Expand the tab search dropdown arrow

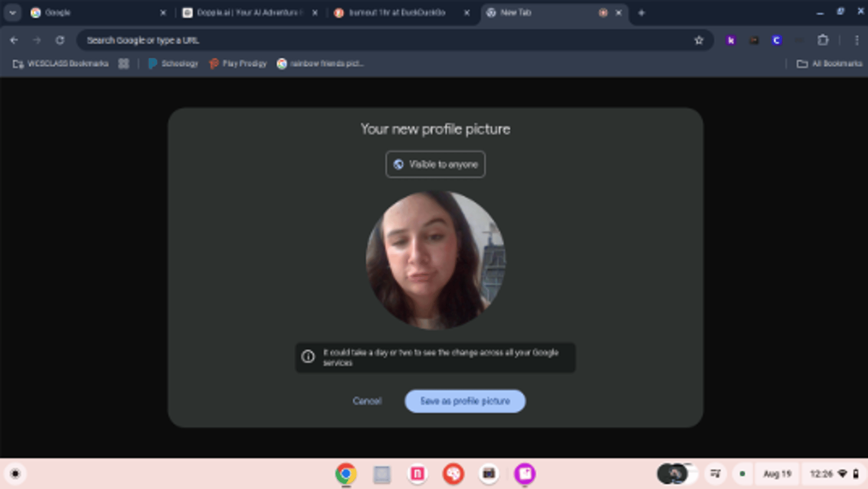tap(13, 13)
